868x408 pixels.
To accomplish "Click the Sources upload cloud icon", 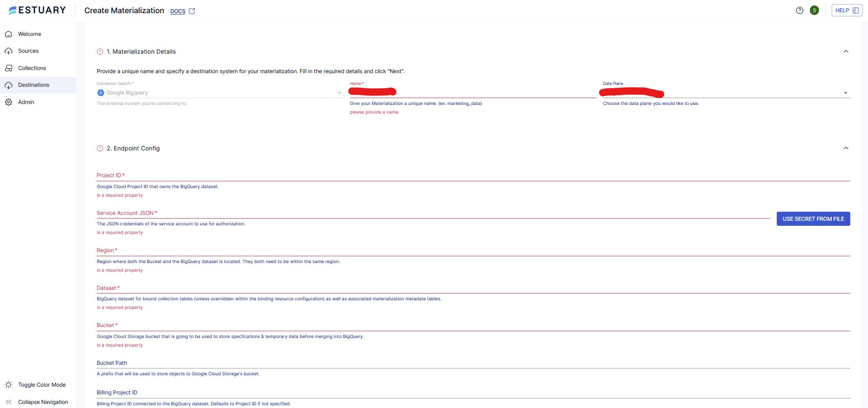I will pos(9,51).
